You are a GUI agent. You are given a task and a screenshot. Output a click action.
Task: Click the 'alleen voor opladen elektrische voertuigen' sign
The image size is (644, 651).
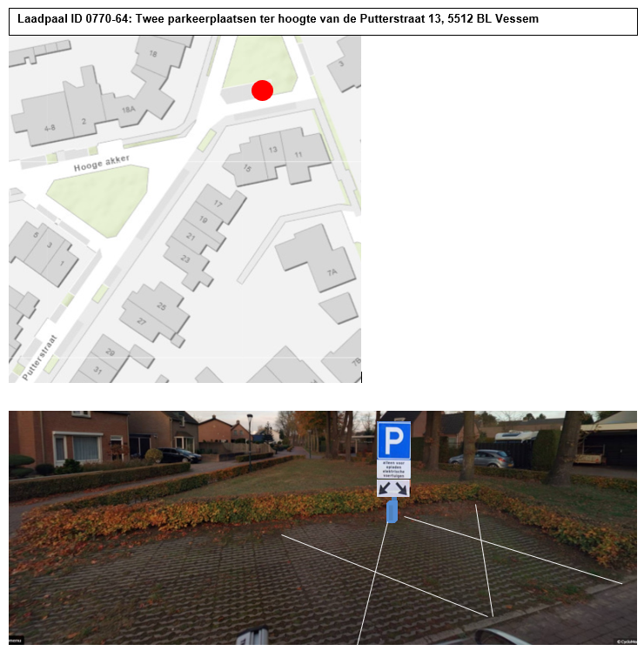tap(393, 469)
